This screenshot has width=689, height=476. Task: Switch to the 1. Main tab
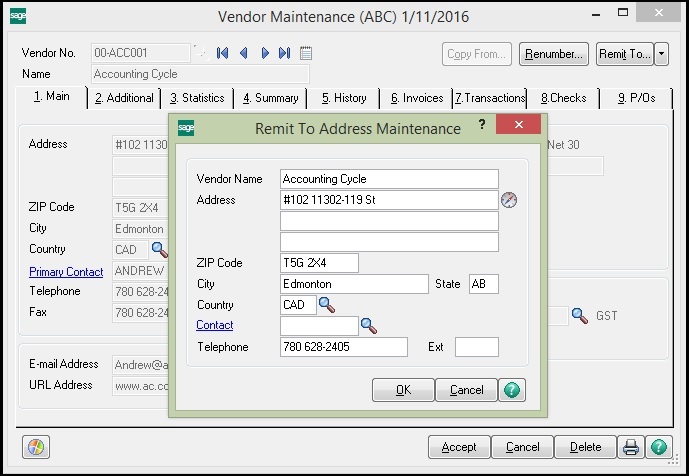(x=51, y=96)
